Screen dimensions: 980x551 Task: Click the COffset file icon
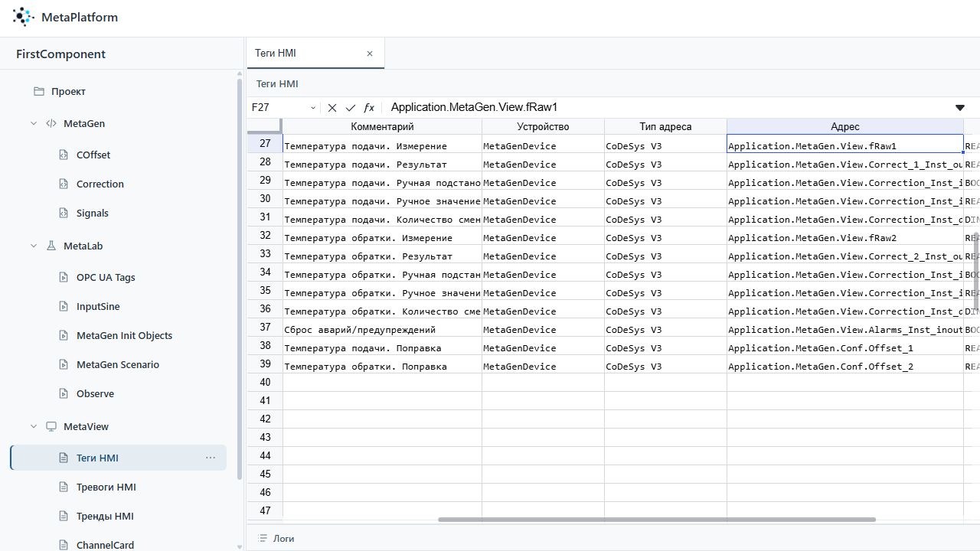[x=64, y=155]
